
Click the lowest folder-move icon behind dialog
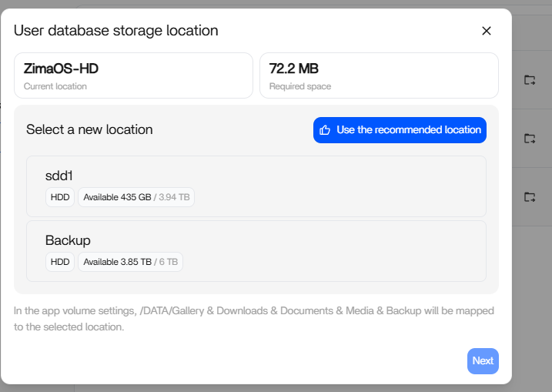tap(530, 197)
